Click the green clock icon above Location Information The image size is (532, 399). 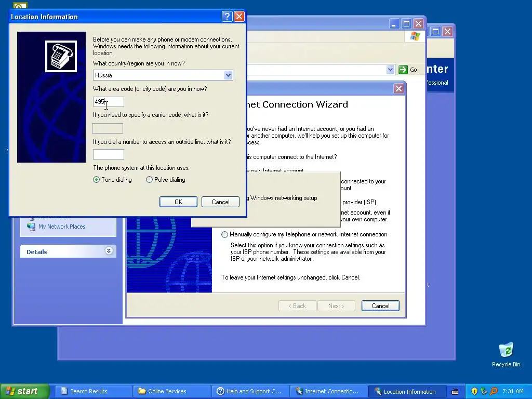point(20,6)
